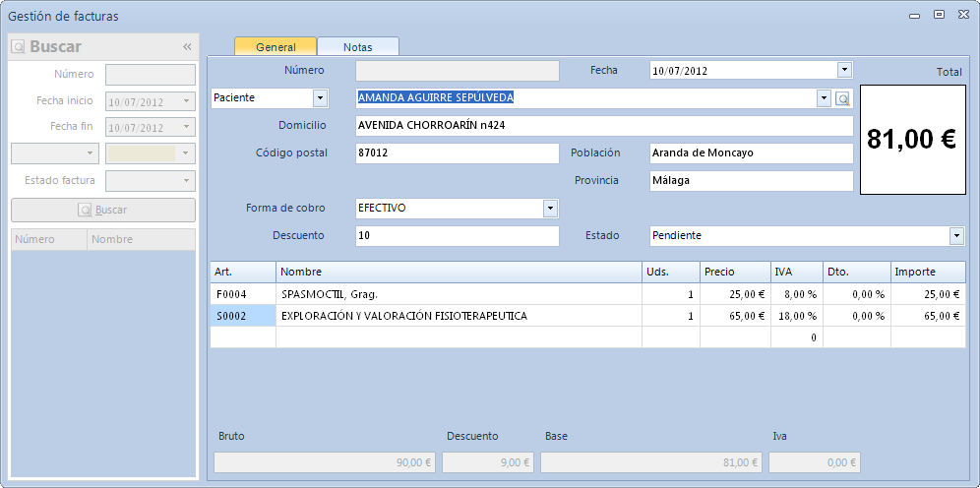Close the Gestión de facturas window
The image size is (980, 488).
pos(963,15)
